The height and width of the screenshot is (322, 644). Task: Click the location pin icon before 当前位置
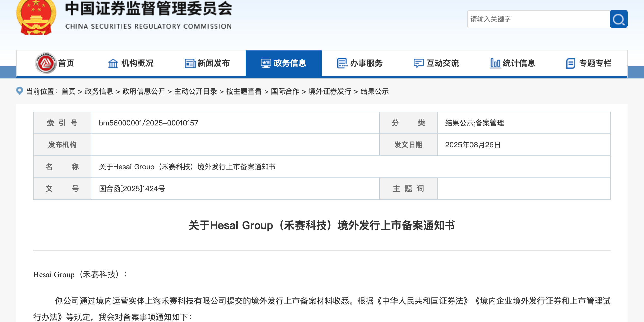(x=20, y=91)
